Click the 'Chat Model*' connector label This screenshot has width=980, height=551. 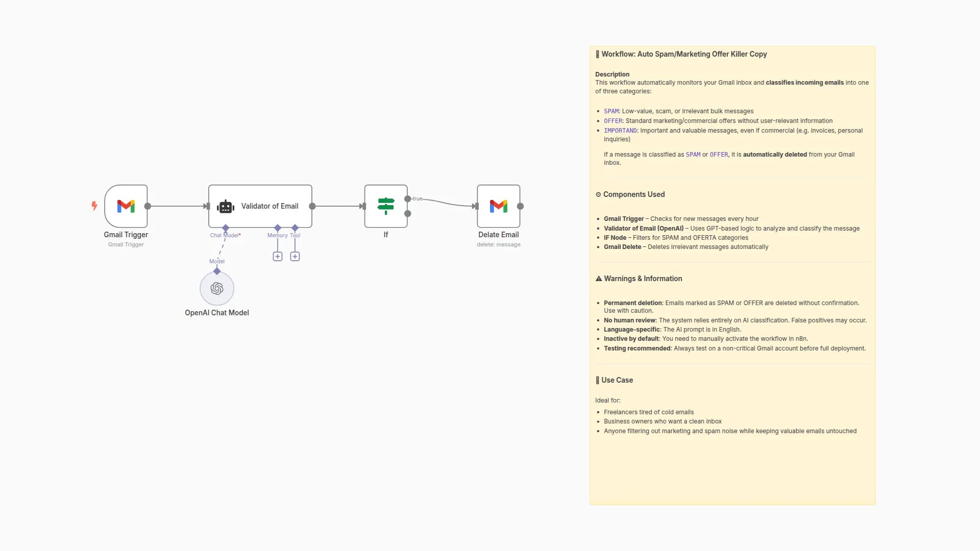[x=226, y=235]
